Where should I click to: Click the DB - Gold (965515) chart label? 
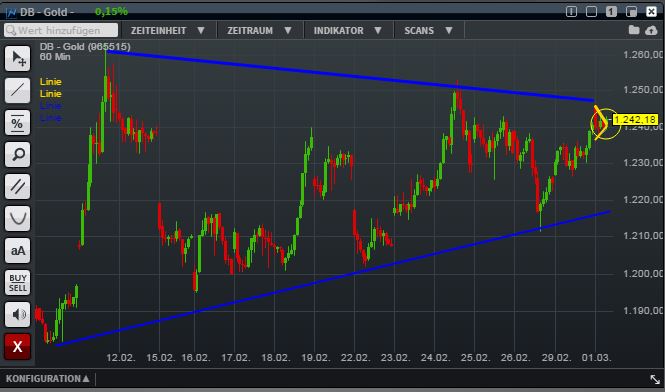[85, 46]
